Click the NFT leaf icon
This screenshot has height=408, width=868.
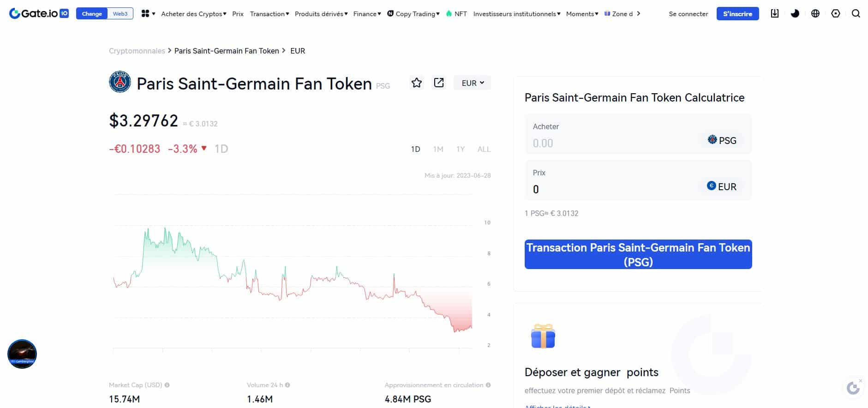(x=449, y=13)
